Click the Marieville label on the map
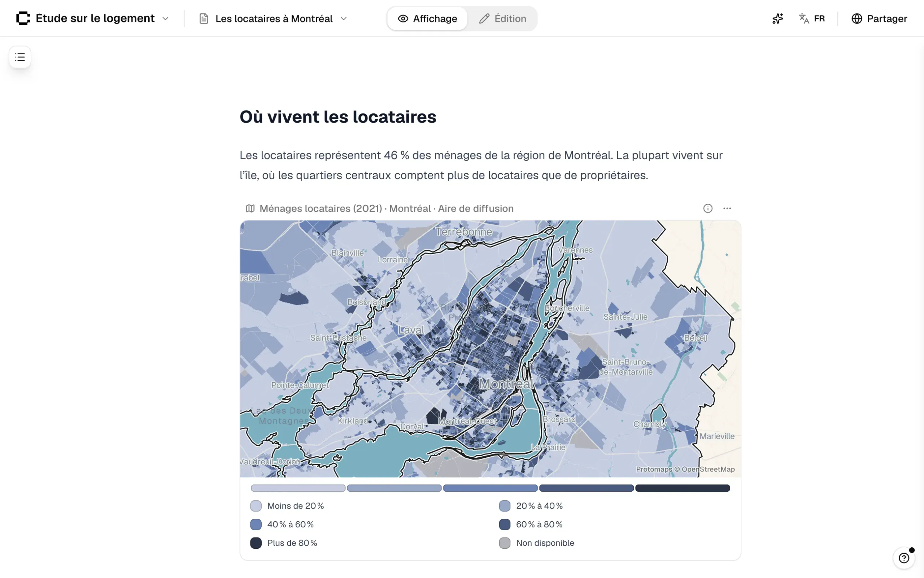This screenshot has width=924, height=578. point(717,436)
